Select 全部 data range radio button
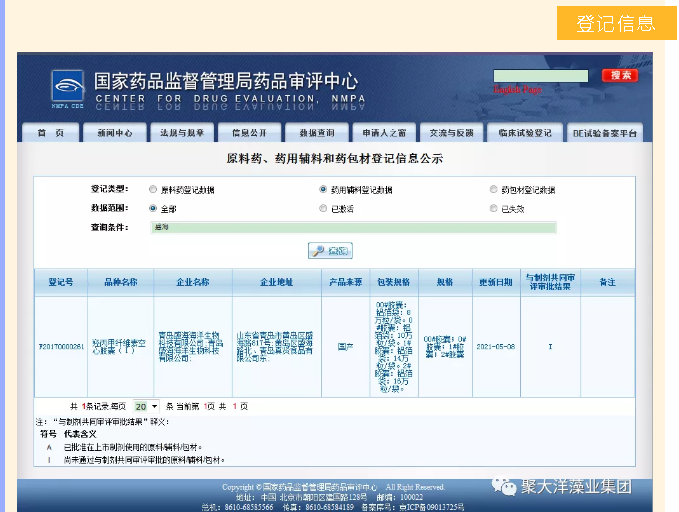The height and width of the screenshot is (512, 679). coord(153,209)
